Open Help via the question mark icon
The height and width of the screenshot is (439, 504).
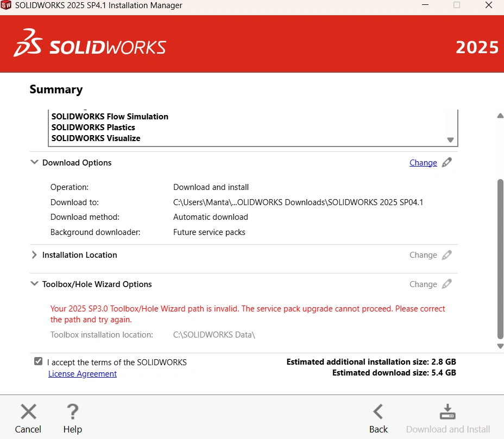pyautogui.click(x=73, y=412)
